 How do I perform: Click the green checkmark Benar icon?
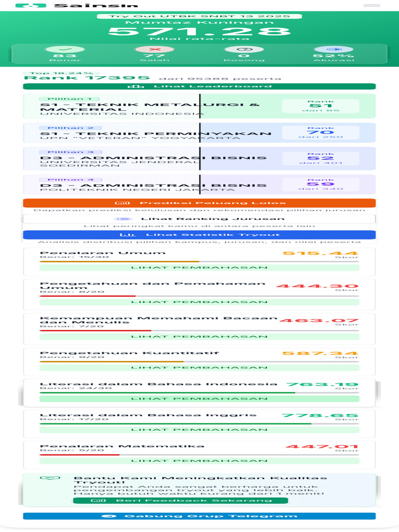(x=64, y=49)
